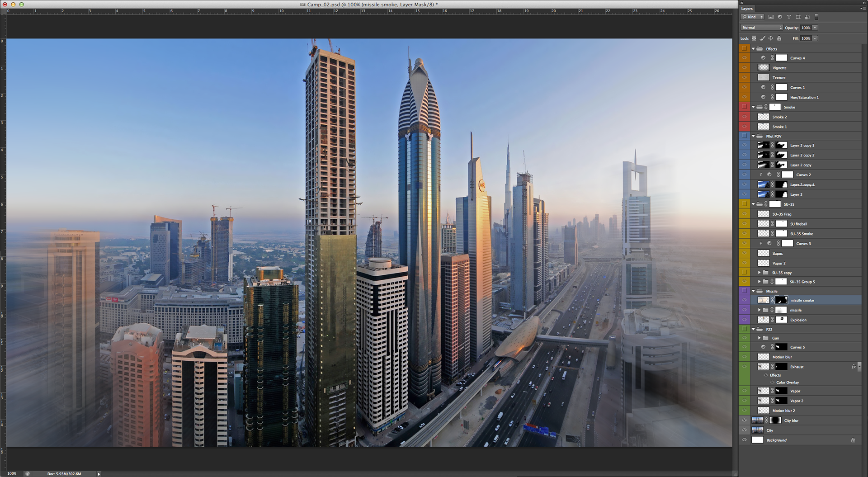This screenshot has height=477, width=868.
Task: Open the Layers panel flyout menu
Action: click(863, 9)
